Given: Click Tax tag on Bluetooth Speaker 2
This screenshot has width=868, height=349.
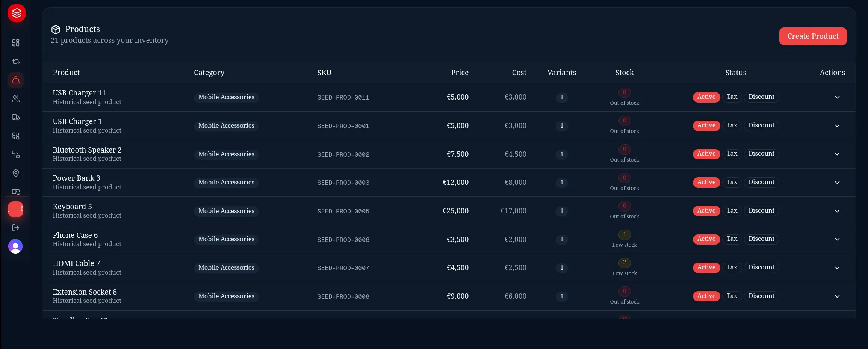Looking at the screenshot, I should tap(732, 154).
